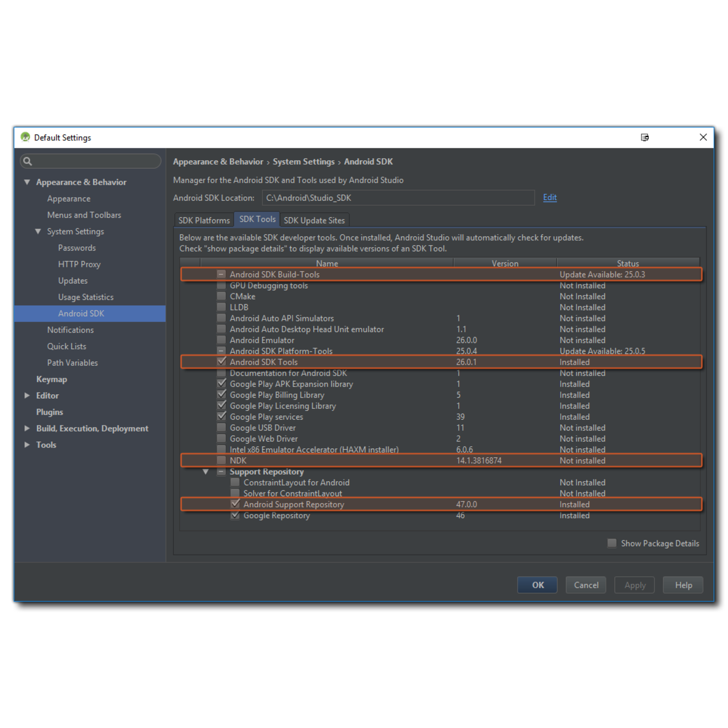Viewport: 728px width, 728px height.
Task: Open the SDK Update Sites tab
Action: (x=314, y=220)
